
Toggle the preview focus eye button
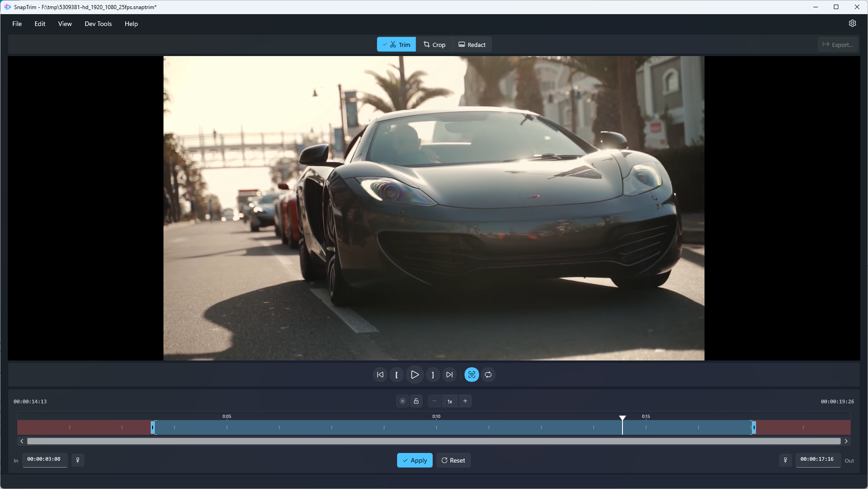[471, 375]
